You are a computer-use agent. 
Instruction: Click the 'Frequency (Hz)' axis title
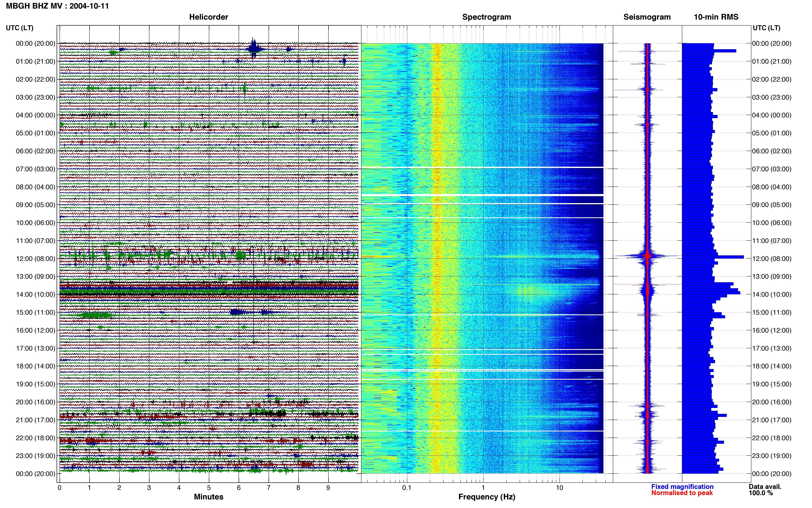click(487, 497)
